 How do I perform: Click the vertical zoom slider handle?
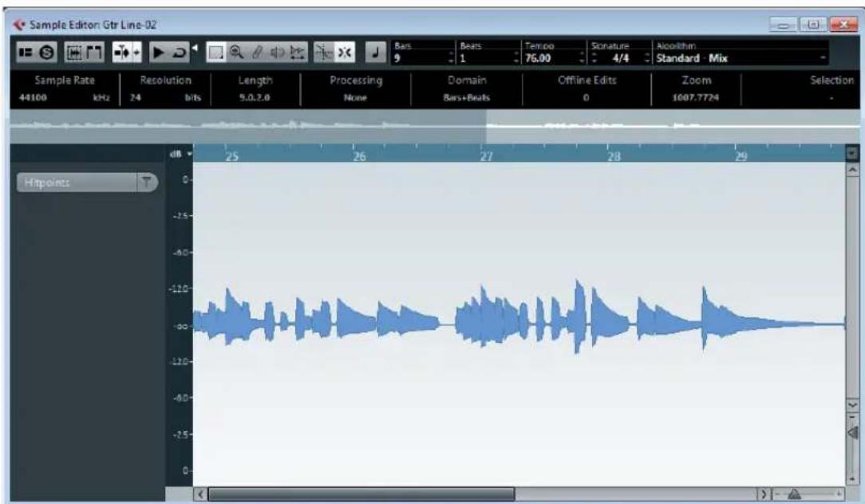point(853,432)
